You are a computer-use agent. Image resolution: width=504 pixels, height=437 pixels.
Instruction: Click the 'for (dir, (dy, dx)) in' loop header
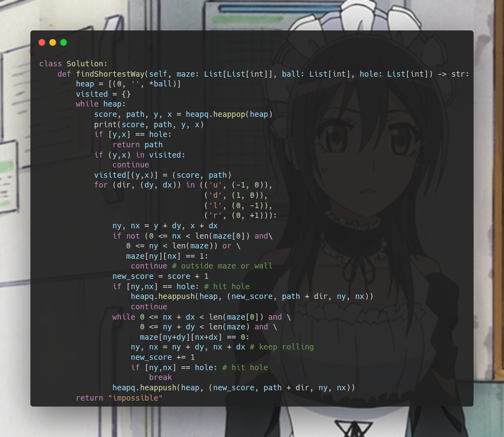click(x=144, y=185)
